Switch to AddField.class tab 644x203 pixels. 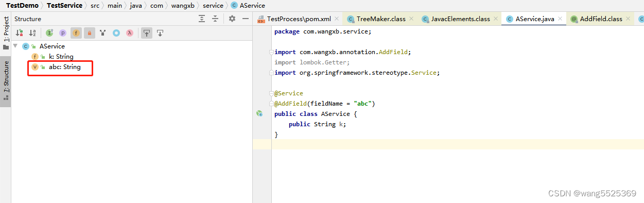point(601,19)
